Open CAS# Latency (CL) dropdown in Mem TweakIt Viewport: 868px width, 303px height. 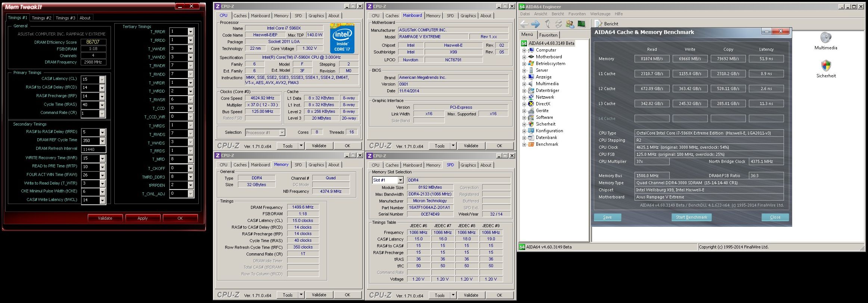(102, 80)
